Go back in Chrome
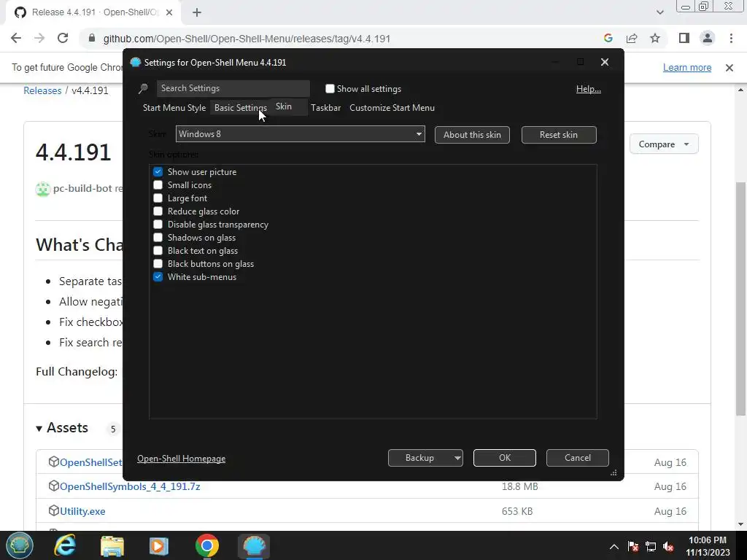 click(16, 39)
